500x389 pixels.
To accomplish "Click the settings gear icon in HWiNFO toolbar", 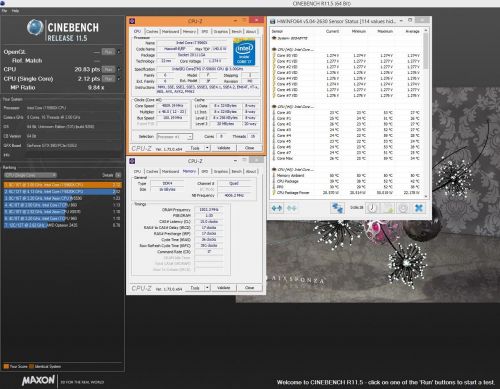I will click(403, 208).
